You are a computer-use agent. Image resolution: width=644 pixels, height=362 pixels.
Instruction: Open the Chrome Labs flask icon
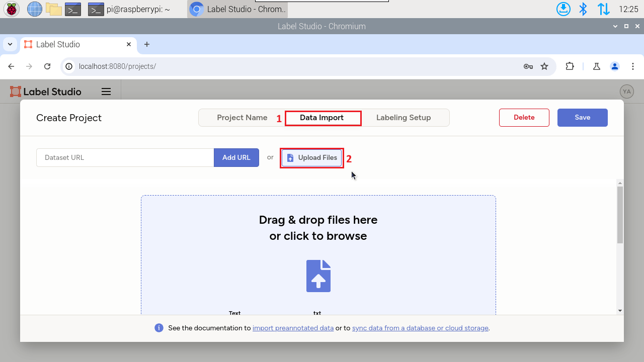[597, 66]
